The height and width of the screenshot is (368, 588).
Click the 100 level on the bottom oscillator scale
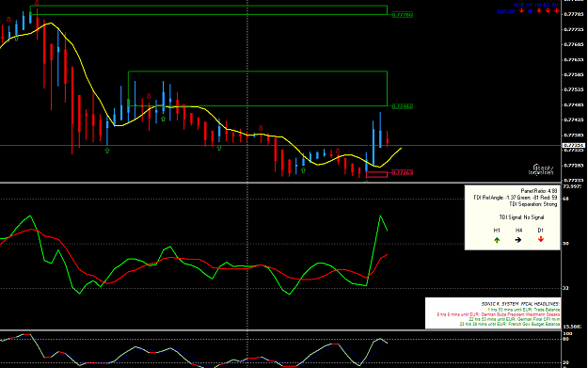pos(567,333)
